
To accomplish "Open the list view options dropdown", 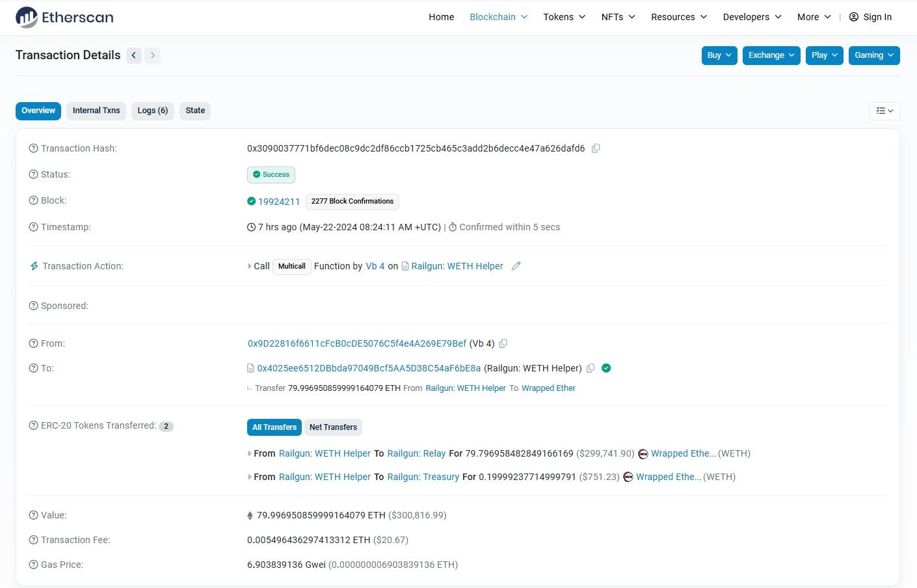I will (x=884, y=111).
